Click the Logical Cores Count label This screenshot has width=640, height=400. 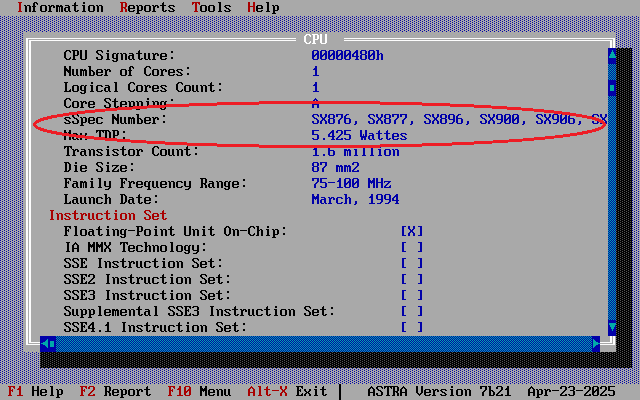click(x=143, y=87)
